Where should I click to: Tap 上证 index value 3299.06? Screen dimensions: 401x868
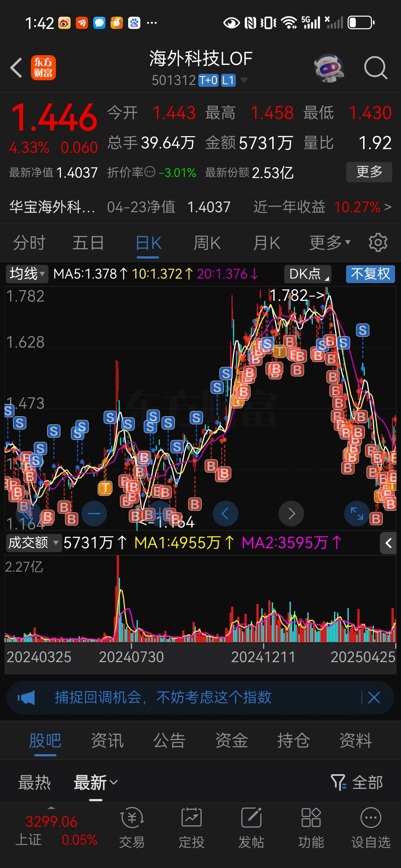51,822
